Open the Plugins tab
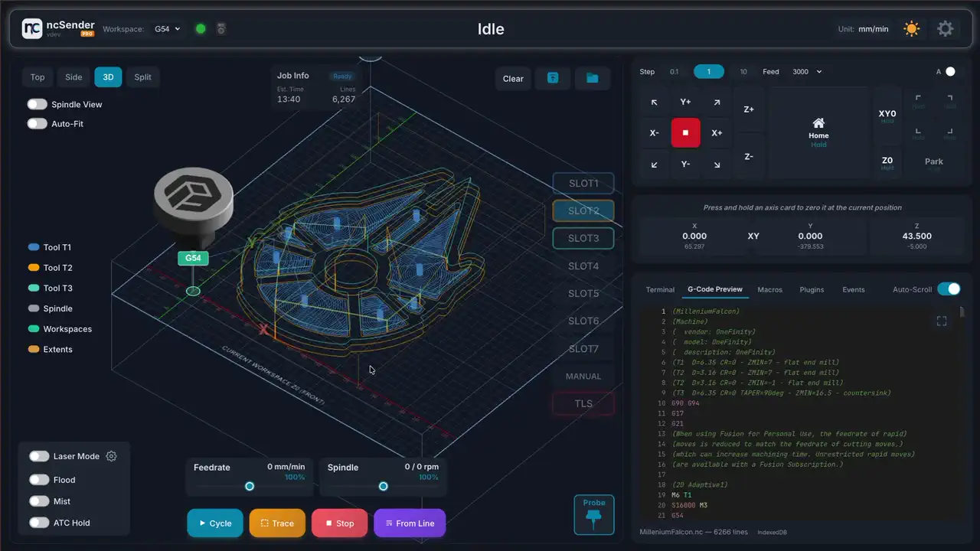Viewport: 980px width, 551px height. point(812,289)
